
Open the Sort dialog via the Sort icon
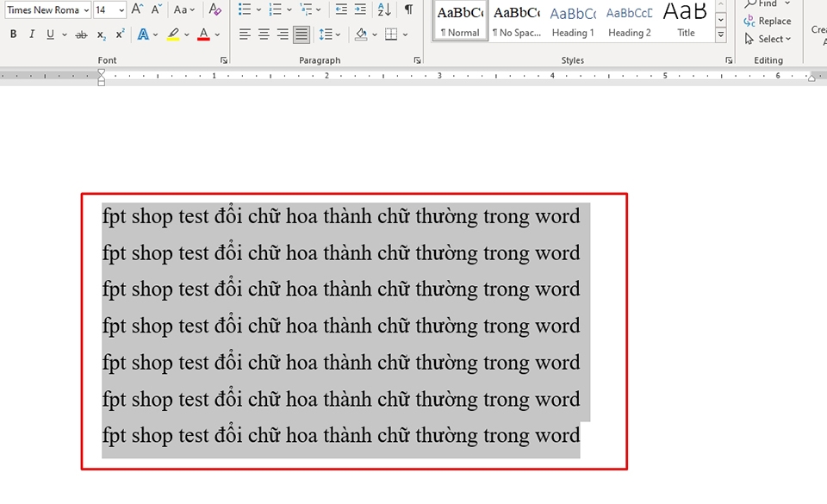[383, 9]
